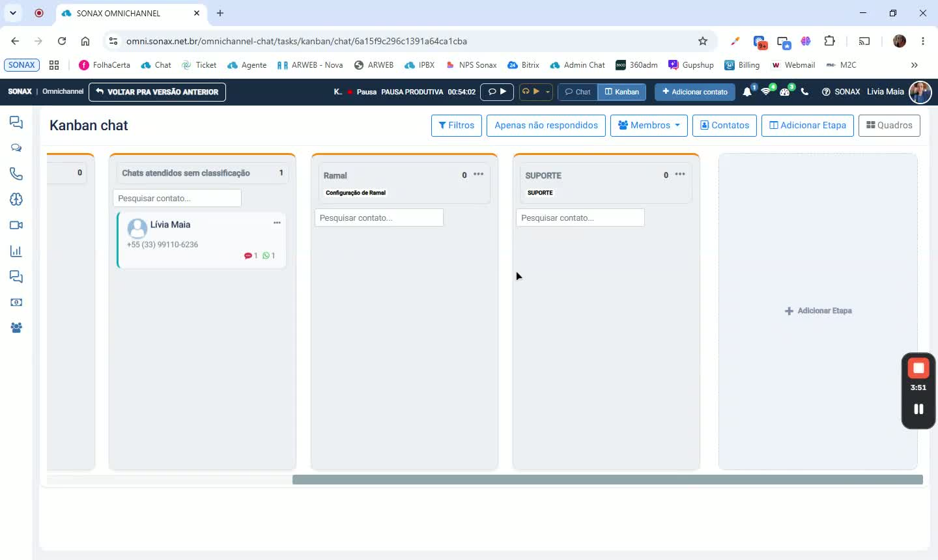Open the users group sidebar icon
938x560 pixels.
16,328
